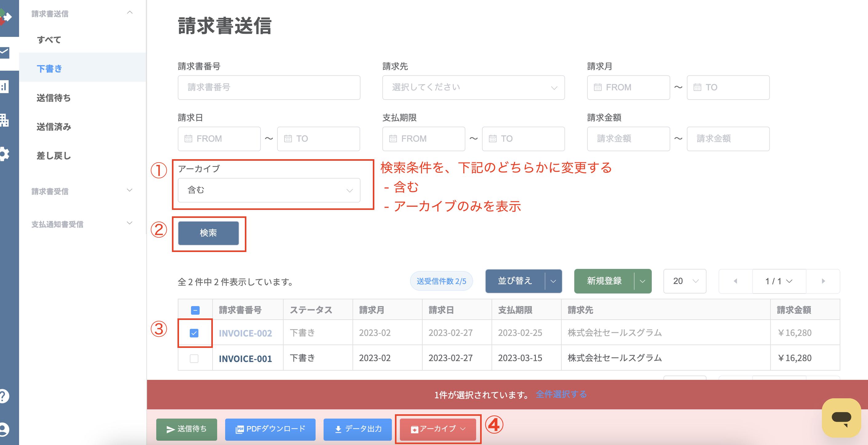Open the settings gear icon in left rail
868x445 pixels.
(x=4, y=154)
